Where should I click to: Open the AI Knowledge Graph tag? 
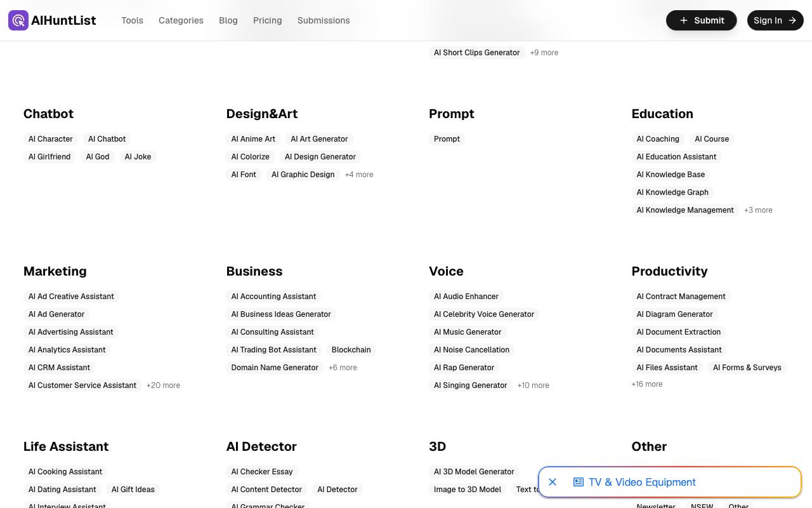coord(672,192)
